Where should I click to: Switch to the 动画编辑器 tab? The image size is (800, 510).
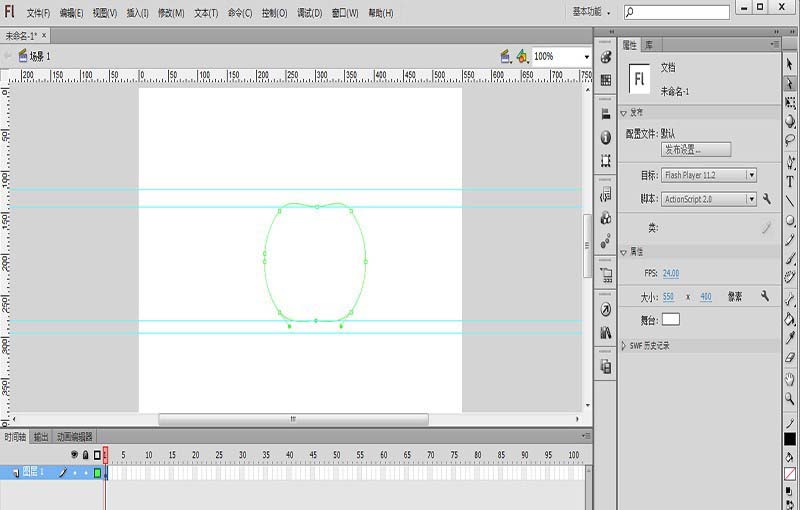[x=74, y=437]
